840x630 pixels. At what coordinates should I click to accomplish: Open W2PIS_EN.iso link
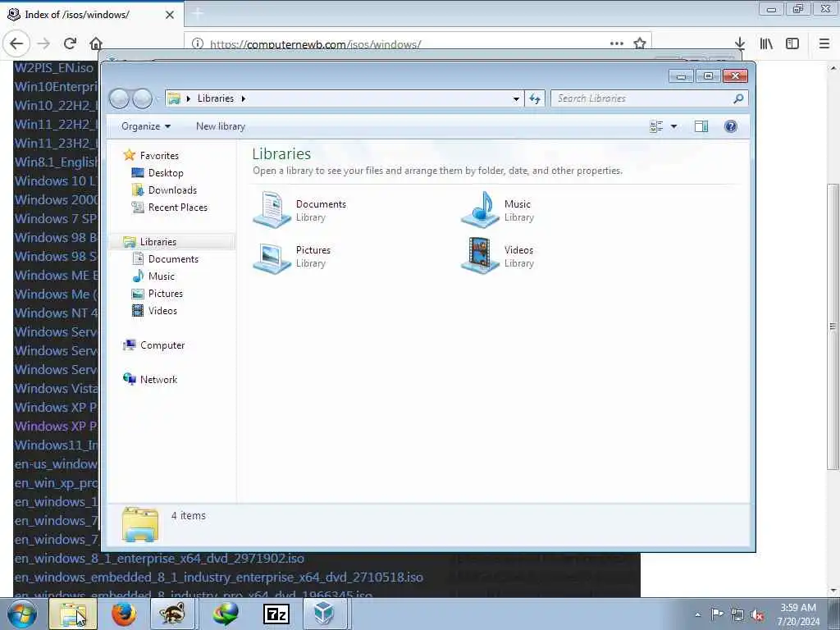tap(54, 67)
